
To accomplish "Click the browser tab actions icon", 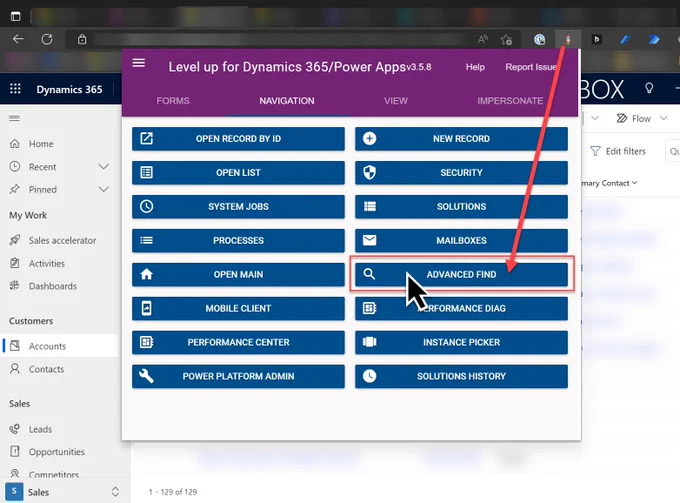I will pyautogui.click(x=15, y=16).
